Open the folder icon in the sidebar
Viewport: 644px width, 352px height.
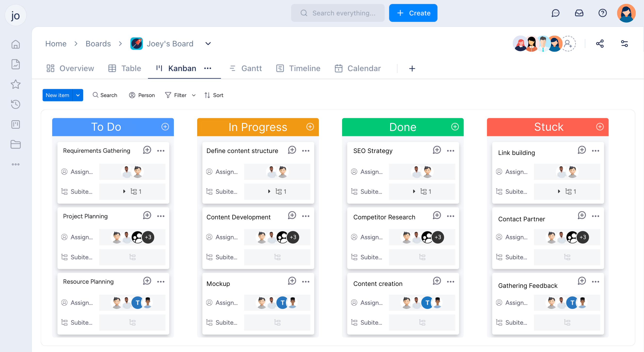point(16,144)
